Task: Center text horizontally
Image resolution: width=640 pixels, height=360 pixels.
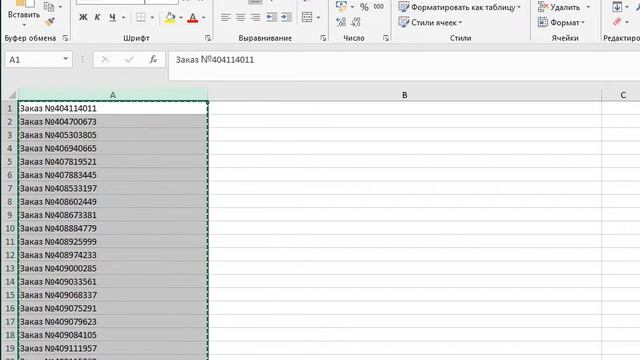Action: coord(240,17)
